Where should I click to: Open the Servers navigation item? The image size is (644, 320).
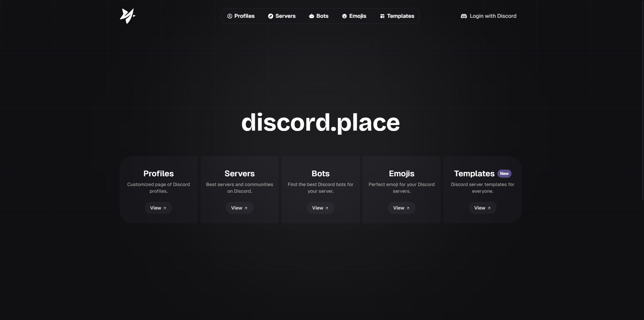[282, 16]
